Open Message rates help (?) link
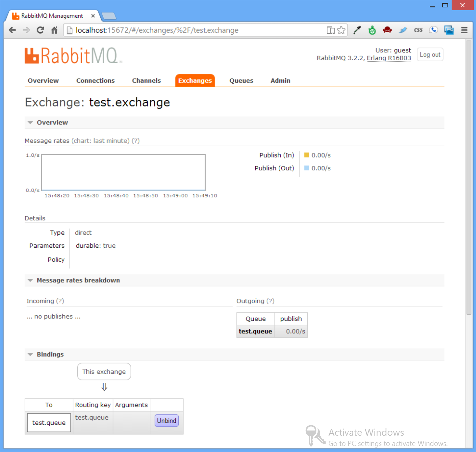The image size is (476, 452). coord(136,141)
